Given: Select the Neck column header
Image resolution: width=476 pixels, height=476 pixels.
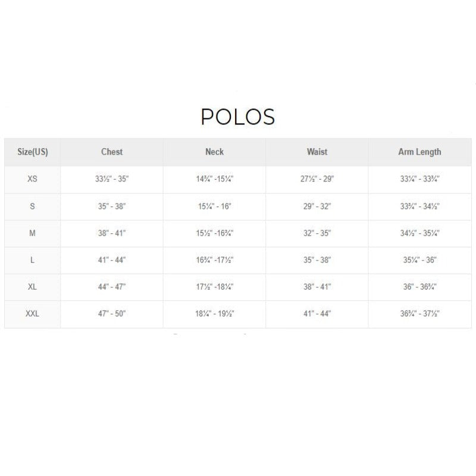Looking at the screenshot, I should pyautogui.click(x=214, y=152).
